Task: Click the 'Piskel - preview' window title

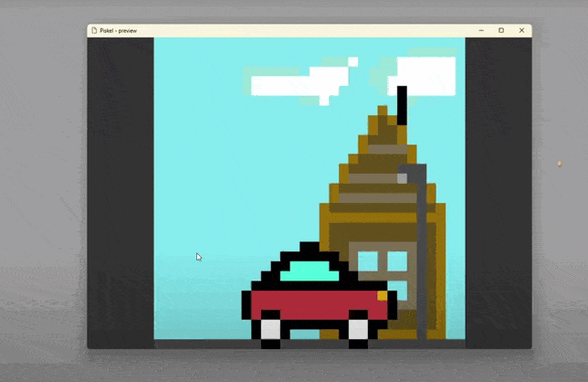Action: tap(119, 30)
